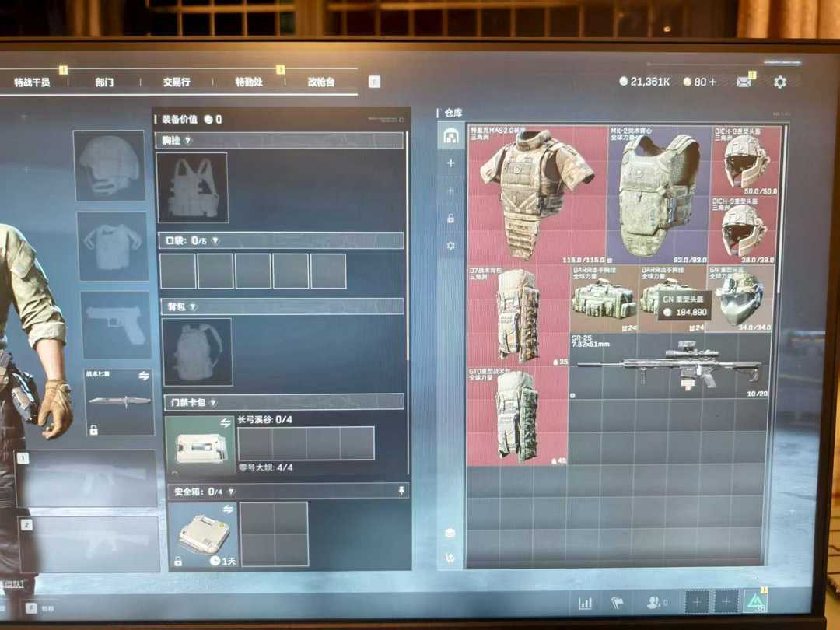Open the 特战干员 tab
This screenshot has width=840, height=630.
32,82
